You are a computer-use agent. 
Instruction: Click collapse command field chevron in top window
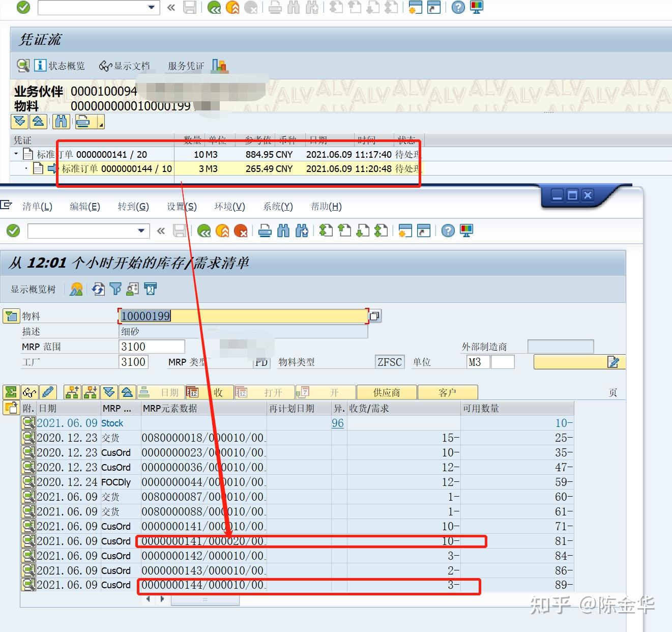pos(171,7)
